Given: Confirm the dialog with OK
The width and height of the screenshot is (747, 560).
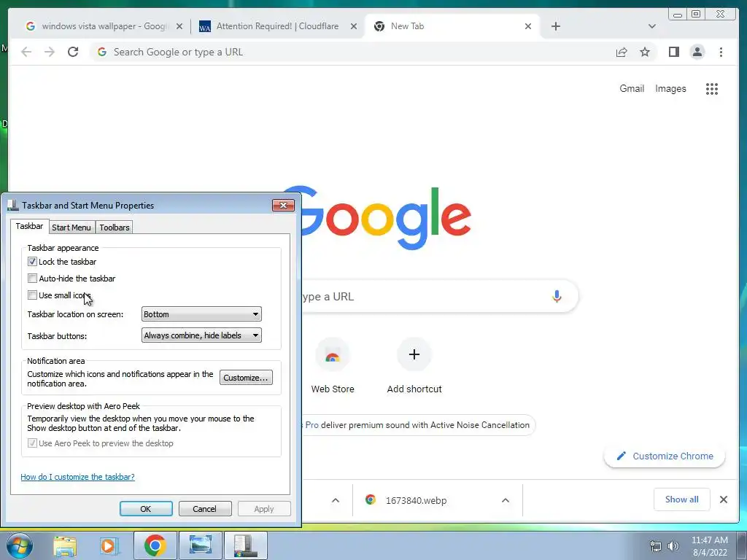Looking at the screenshot, I should click(x=146, y=508).
